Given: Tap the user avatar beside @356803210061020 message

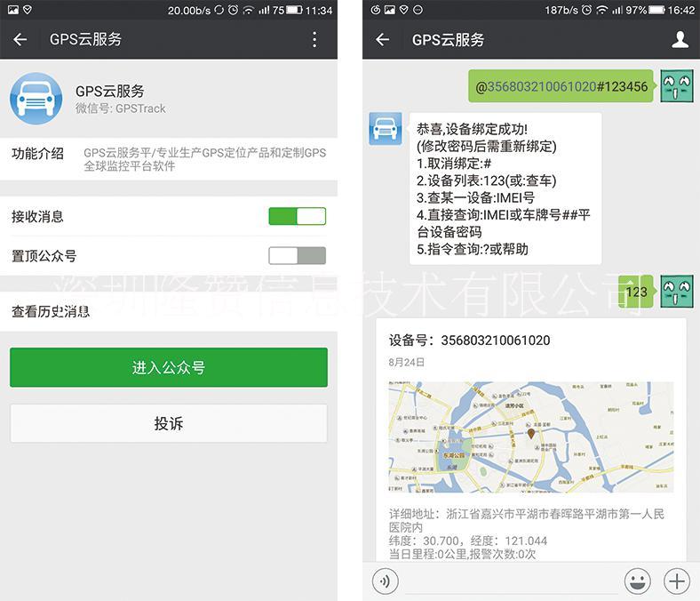Looking at the screenshot, I should pos(677,85).
